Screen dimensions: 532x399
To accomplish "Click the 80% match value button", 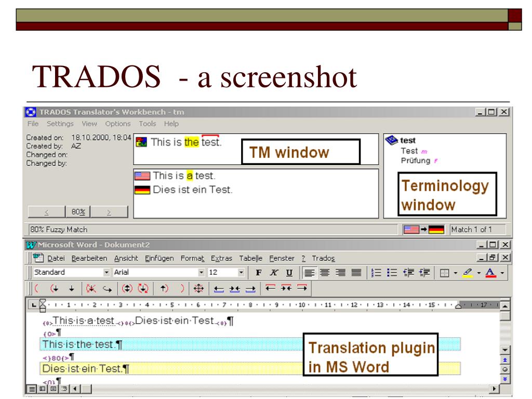I will point(78,212).
